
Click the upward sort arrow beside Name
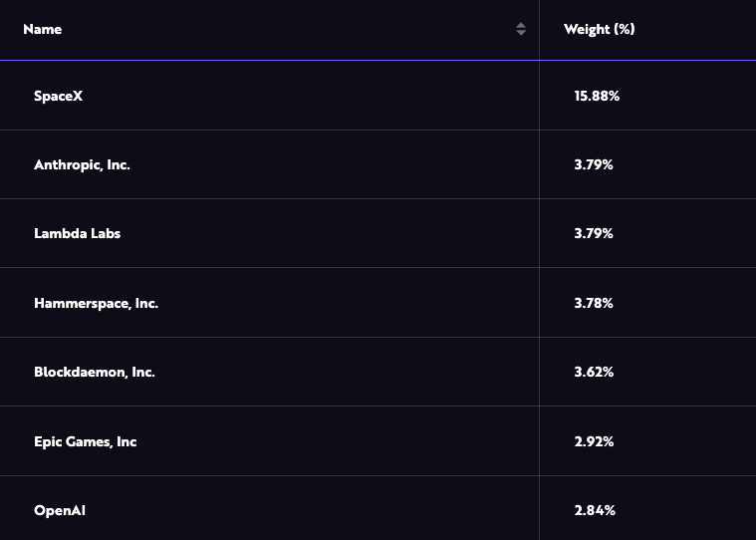coord(521,25)
